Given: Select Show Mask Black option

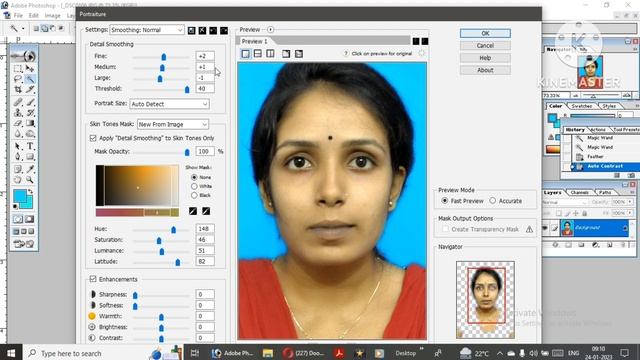Looking at the screenshot, I should pyautogui.click(x=194, y=195).
